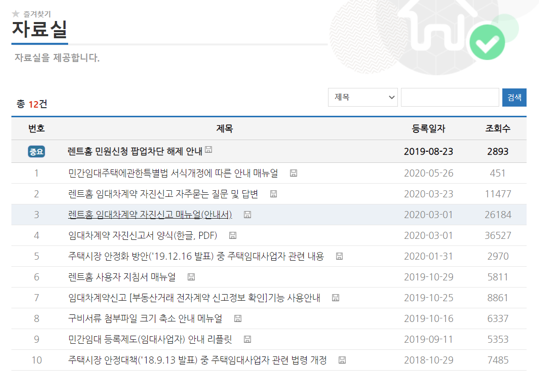The width and height of the screenshot is (539, 381).
Task: Click the view count 26184
Action: pos(498,215)
